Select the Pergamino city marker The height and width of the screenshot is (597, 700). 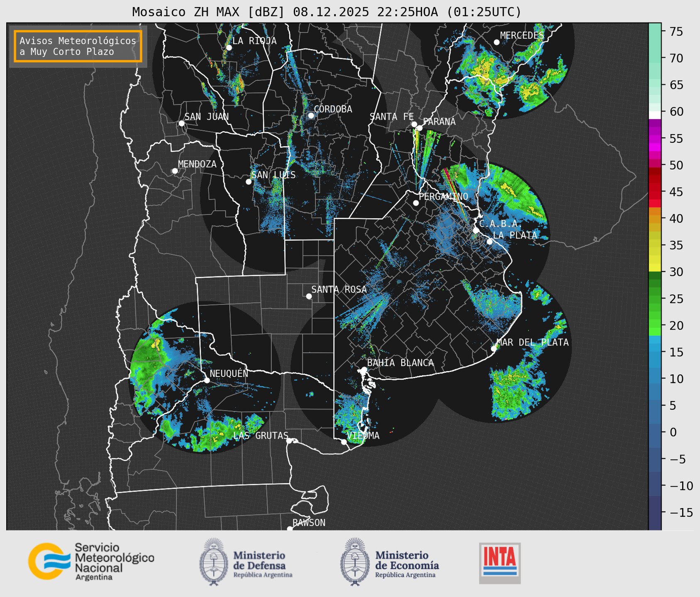click(x=416, y=203)
